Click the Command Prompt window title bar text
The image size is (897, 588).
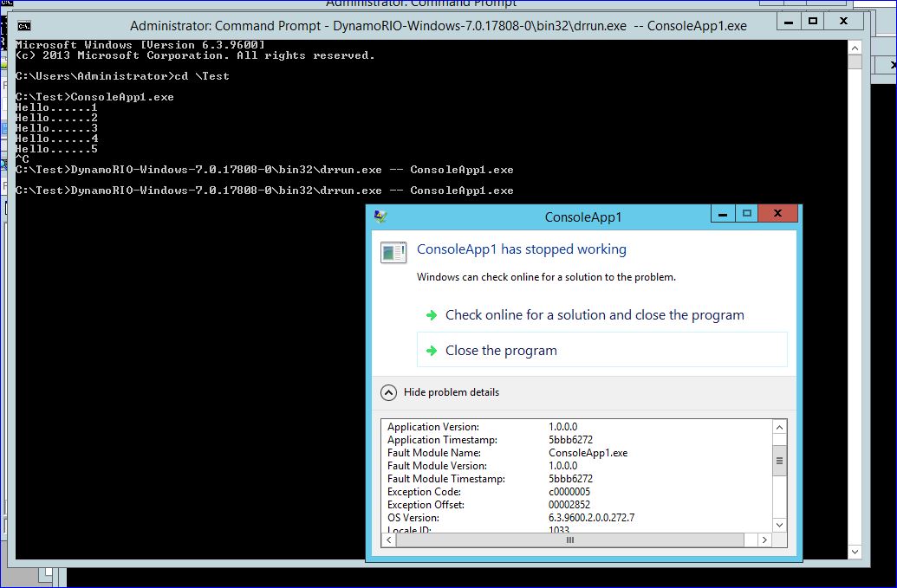click(x=439, y=26)
